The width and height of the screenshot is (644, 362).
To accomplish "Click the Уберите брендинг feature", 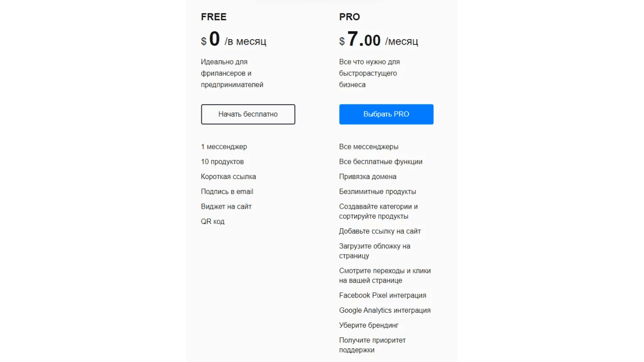I will [369, 325].
